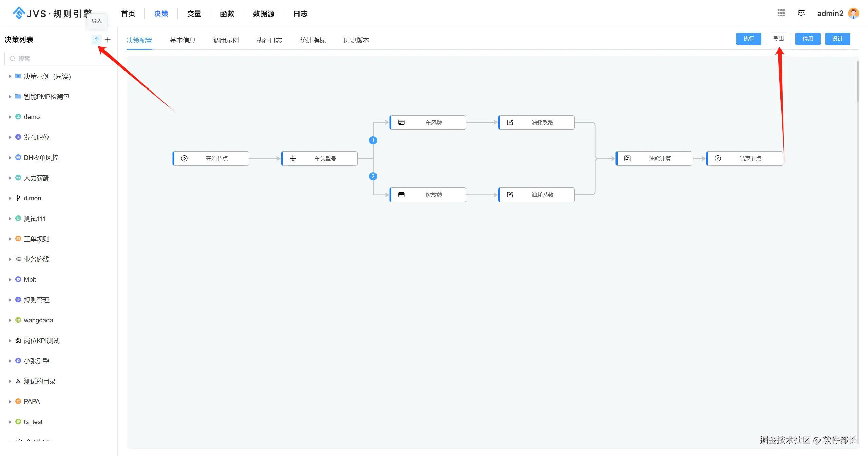
Task: Expand the 人力薪酬 tree item arrow
Action: point(10,178)
